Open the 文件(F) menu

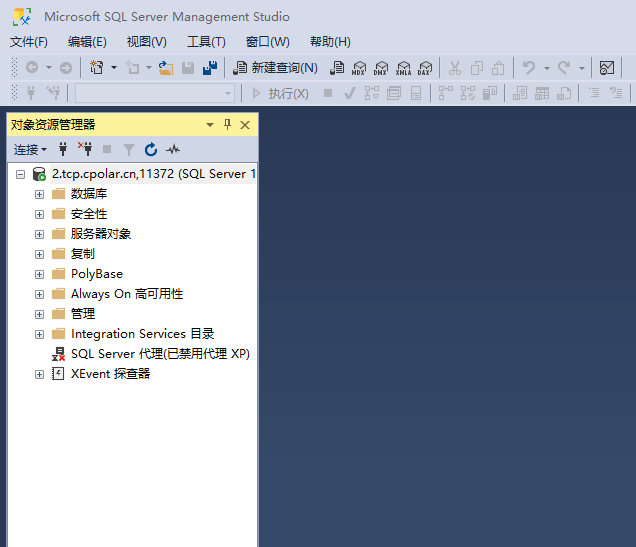29,42
